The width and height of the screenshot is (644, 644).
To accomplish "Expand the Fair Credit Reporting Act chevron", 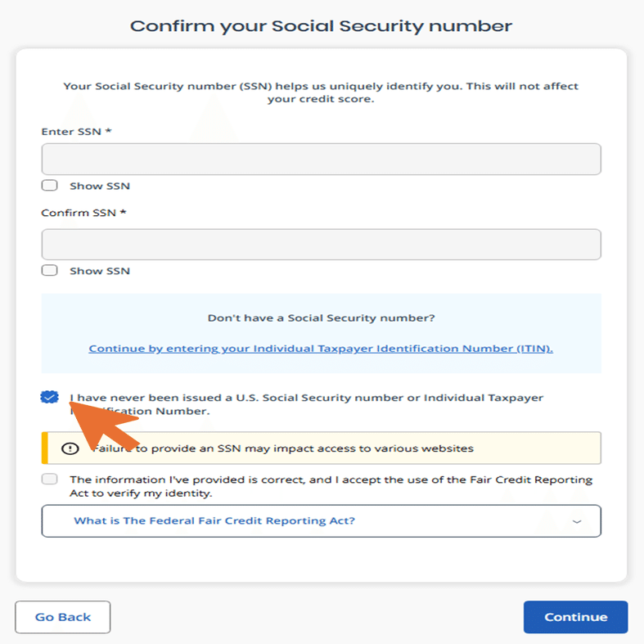I will [x=577, y=521].
